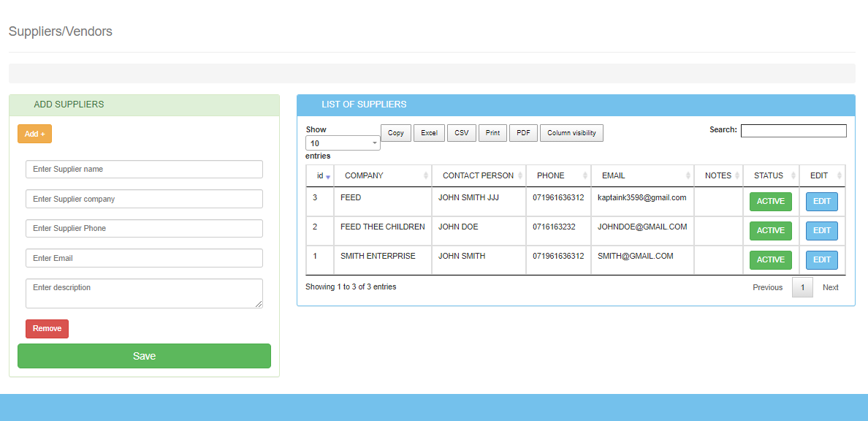Go to Next page of suppliers
Viewport: 868px width, 421px height.
830,287
